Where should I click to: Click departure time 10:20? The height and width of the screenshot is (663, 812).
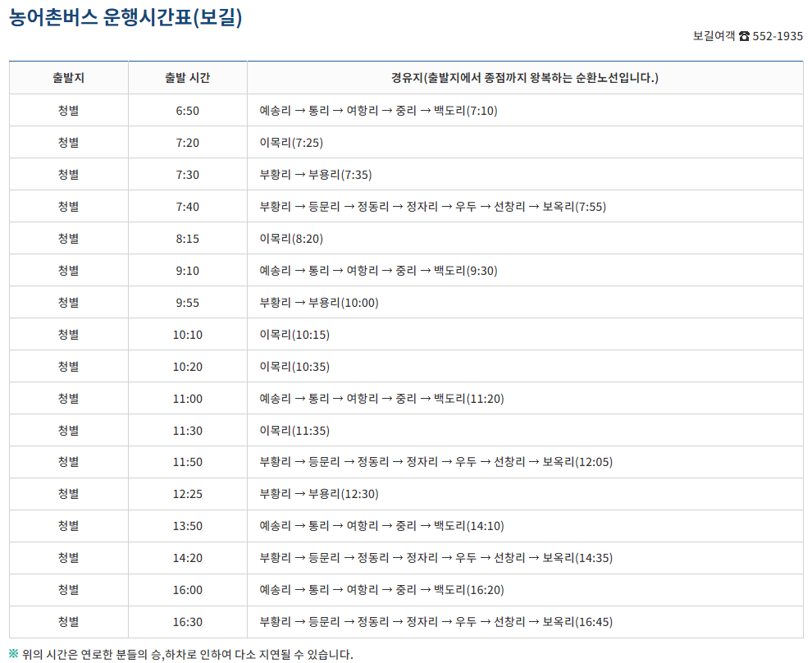point(188,368)
